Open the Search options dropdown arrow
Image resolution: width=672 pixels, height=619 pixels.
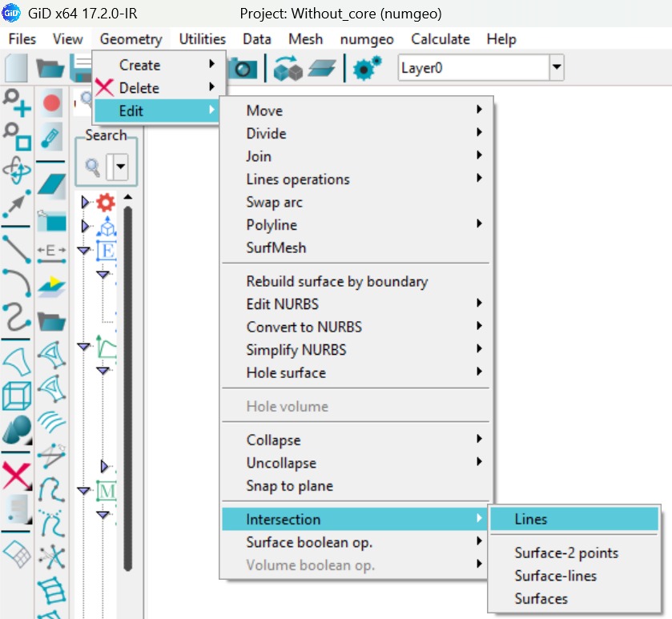[x=121, y=167]
